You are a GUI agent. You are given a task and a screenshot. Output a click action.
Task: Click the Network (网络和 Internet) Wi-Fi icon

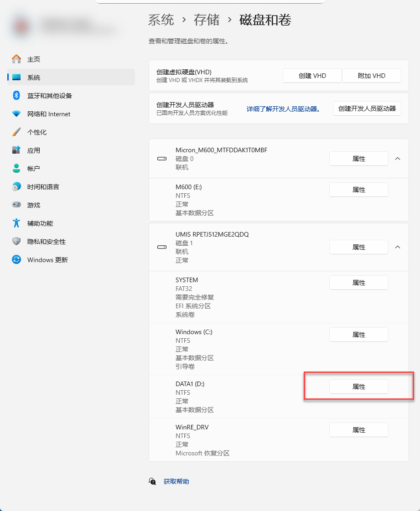click(16, 114)
